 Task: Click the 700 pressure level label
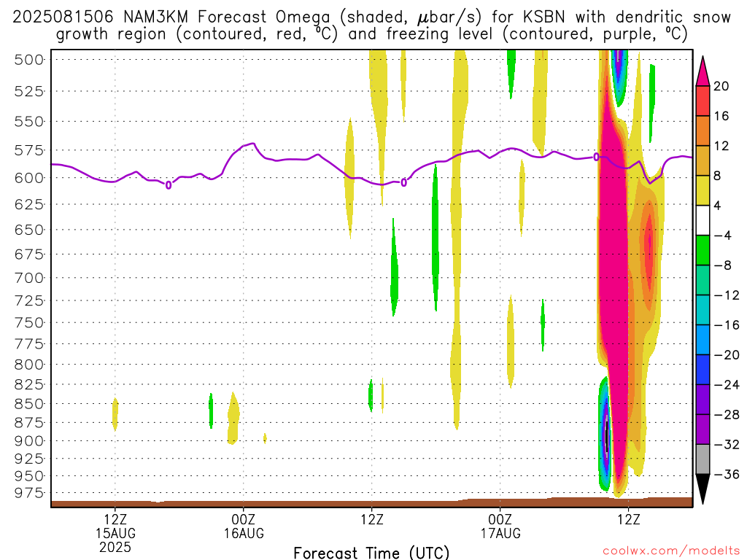click(x=29, y=278)
